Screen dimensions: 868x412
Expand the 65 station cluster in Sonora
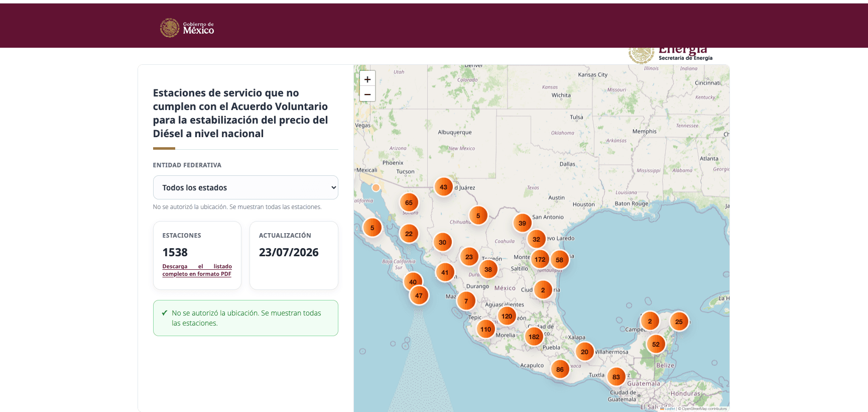tap(409, 203)
